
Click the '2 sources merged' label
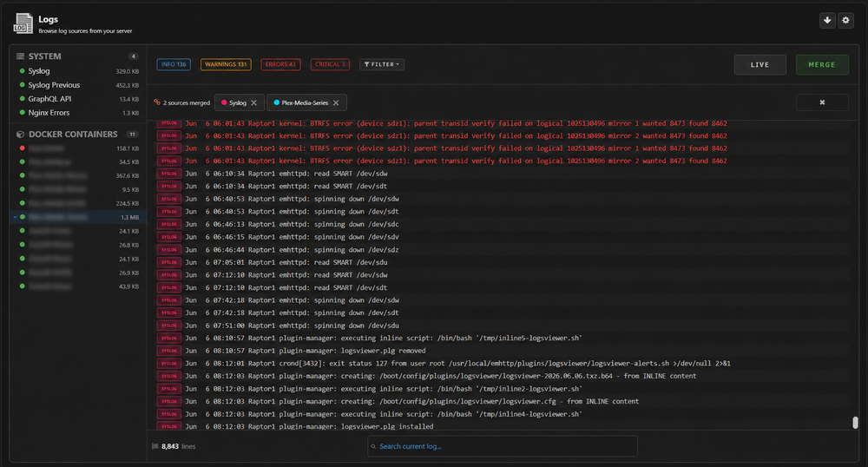187,103
